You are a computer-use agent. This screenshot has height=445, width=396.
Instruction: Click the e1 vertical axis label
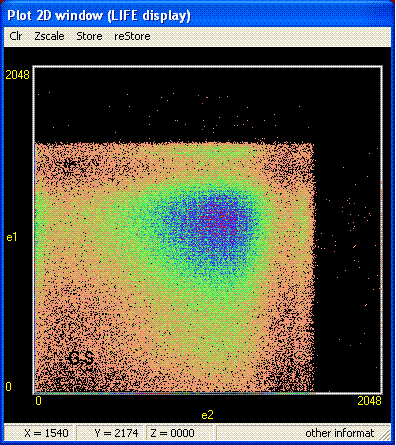(11, 237)
